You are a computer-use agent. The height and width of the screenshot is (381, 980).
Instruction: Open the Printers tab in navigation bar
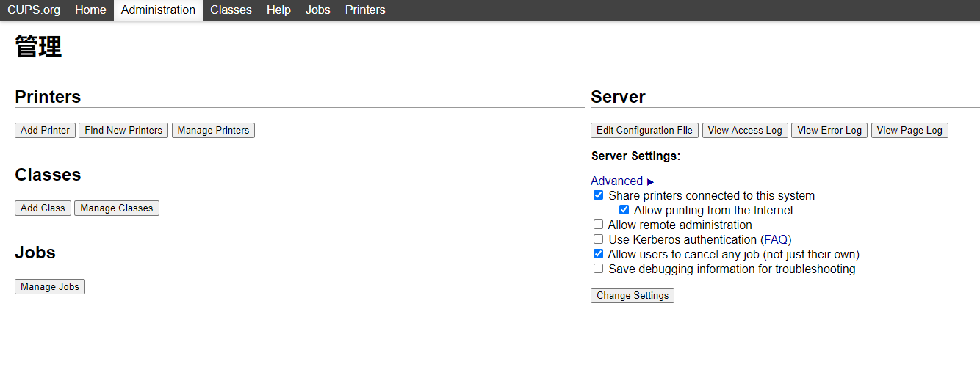365,10
